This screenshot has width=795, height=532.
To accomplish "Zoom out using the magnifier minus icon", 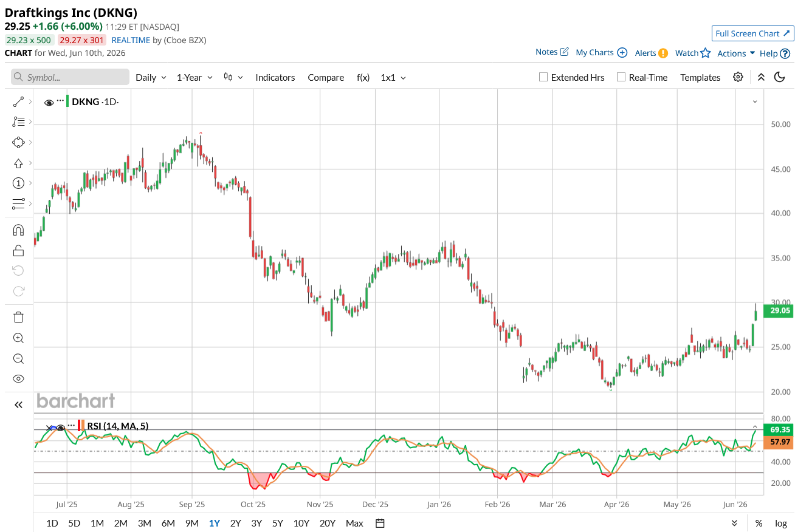I will [18, 358].
